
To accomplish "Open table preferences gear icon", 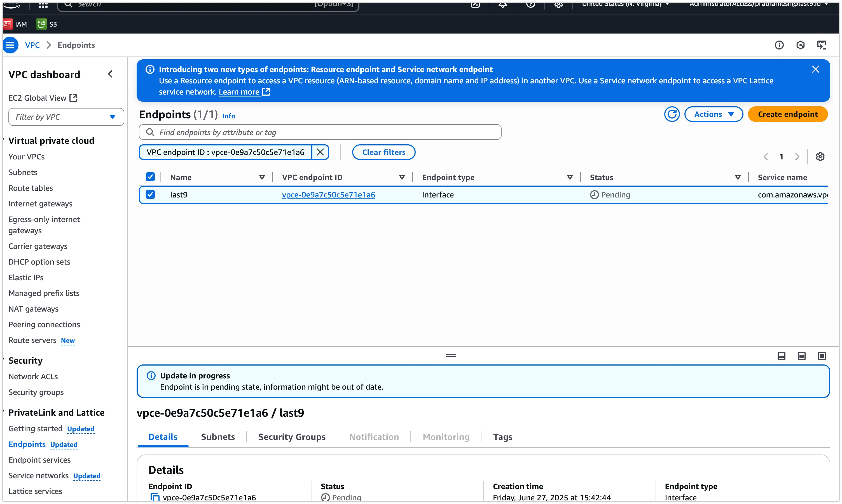I will [x=820, y=157].
